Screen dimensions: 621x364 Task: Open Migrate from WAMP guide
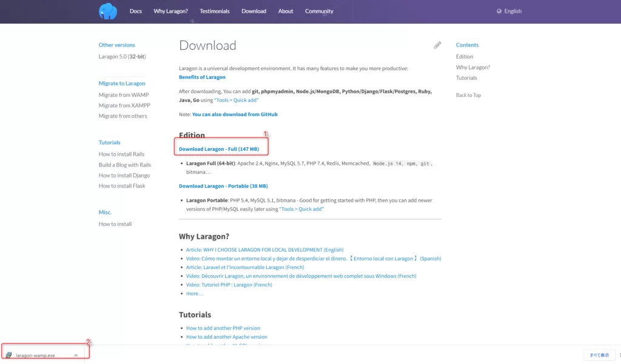124,95
